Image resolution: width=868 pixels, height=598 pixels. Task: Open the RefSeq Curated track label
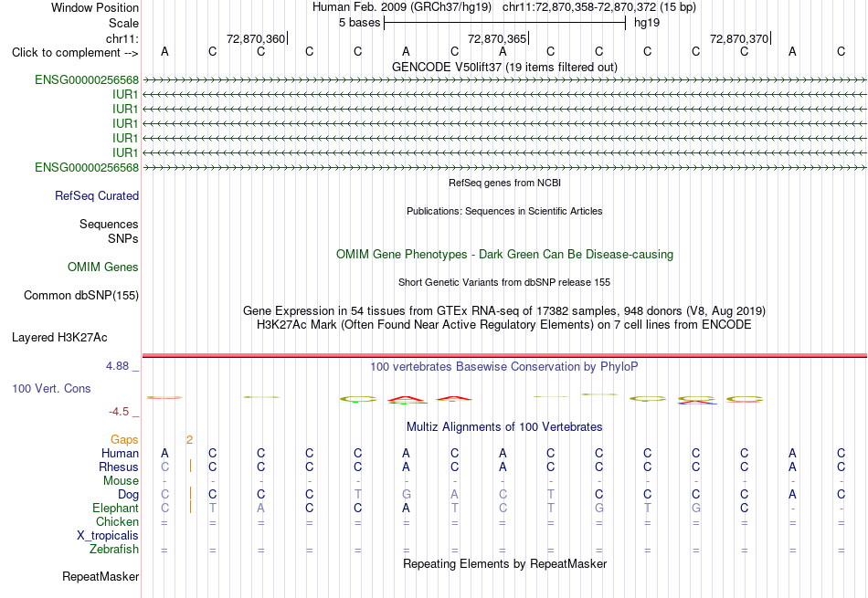(x=97, y=195)
